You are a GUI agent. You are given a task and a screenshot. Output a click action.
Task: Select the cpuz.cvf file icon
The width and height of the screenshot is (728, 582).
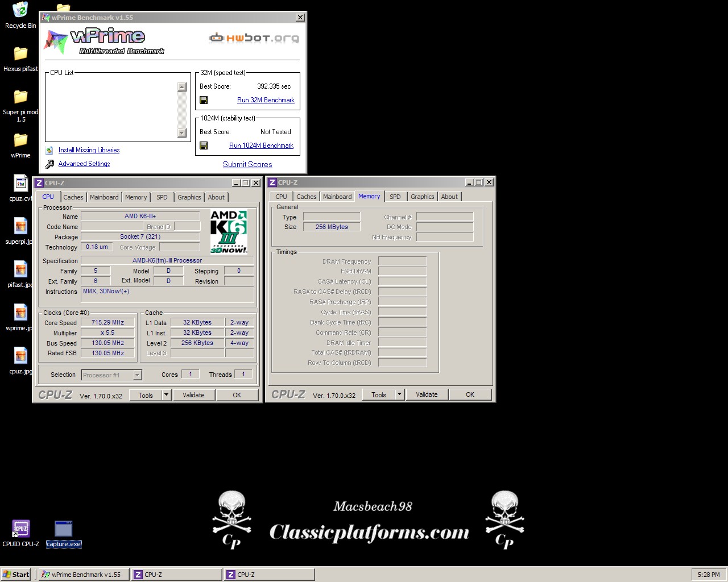coord(20,184)
